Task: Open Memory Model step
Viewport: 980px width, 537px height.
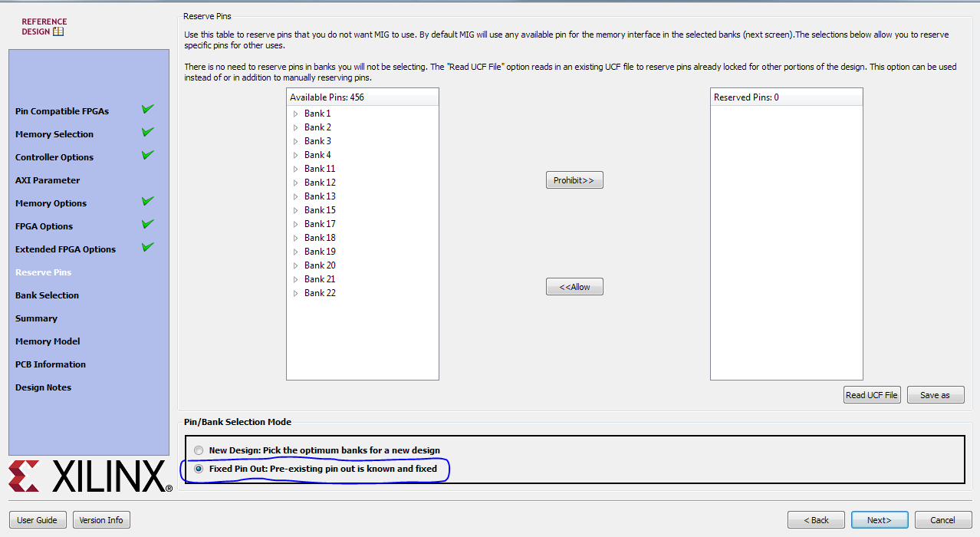Action: pyautogui.click(x=48, y=341)
